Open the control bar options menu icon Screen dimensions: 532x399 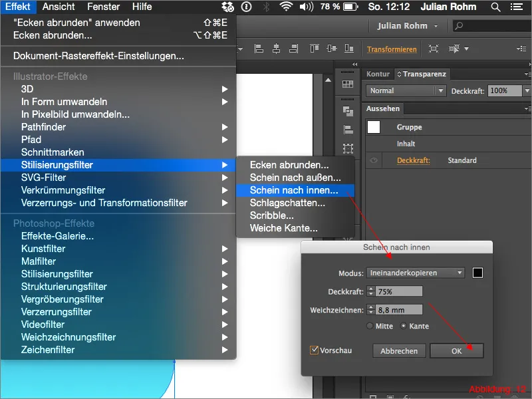click(x=521, y=49)
